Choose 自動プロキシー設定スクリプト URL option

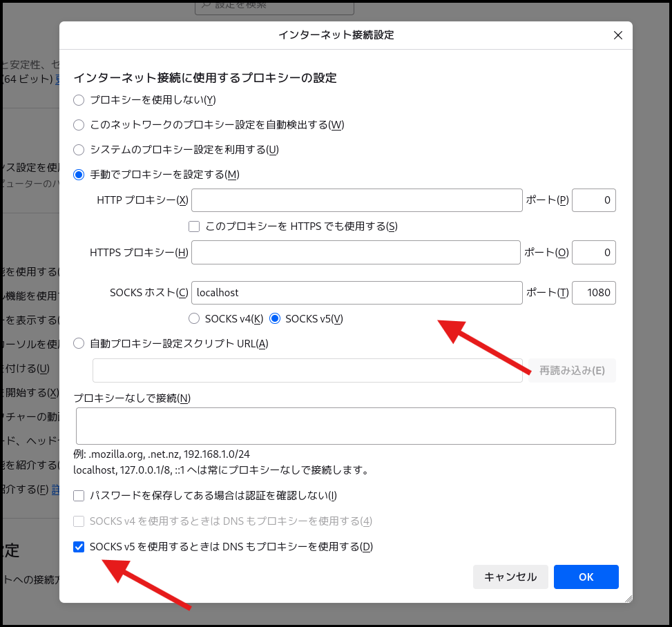(x=79, y=343)
